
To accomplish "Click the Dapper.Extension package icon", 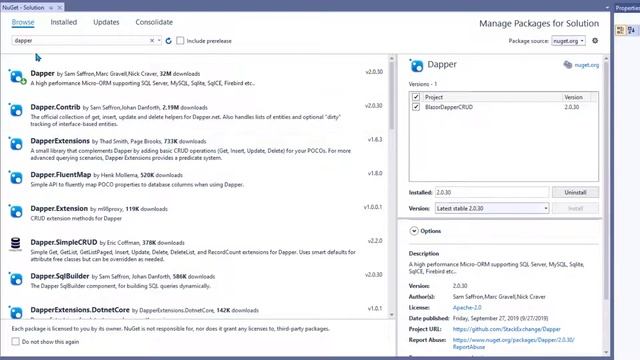I will pos(16,212).
